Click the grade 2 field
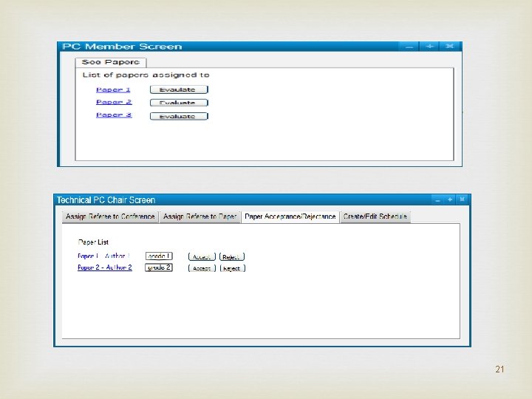Image resolution: width=532 pixels, height=399 pixels. pyautogui.click(x=159, y=267)
